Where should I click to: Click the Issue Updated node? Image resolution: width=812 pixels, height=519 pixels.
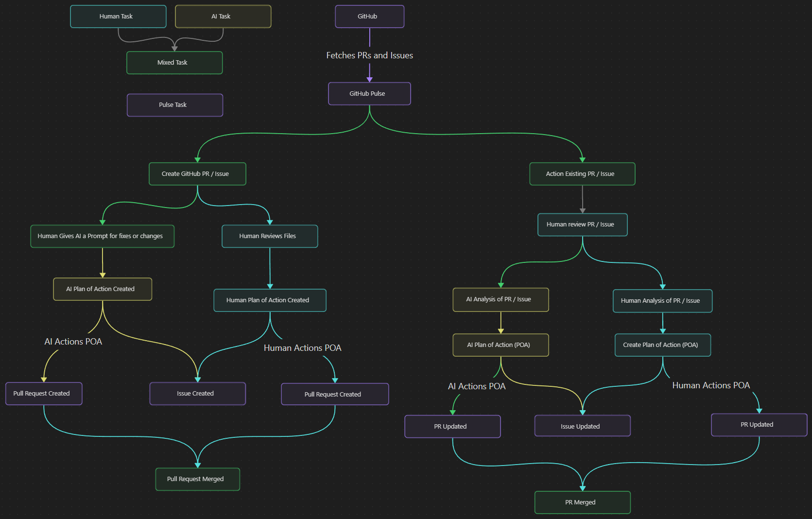(583, 426)
